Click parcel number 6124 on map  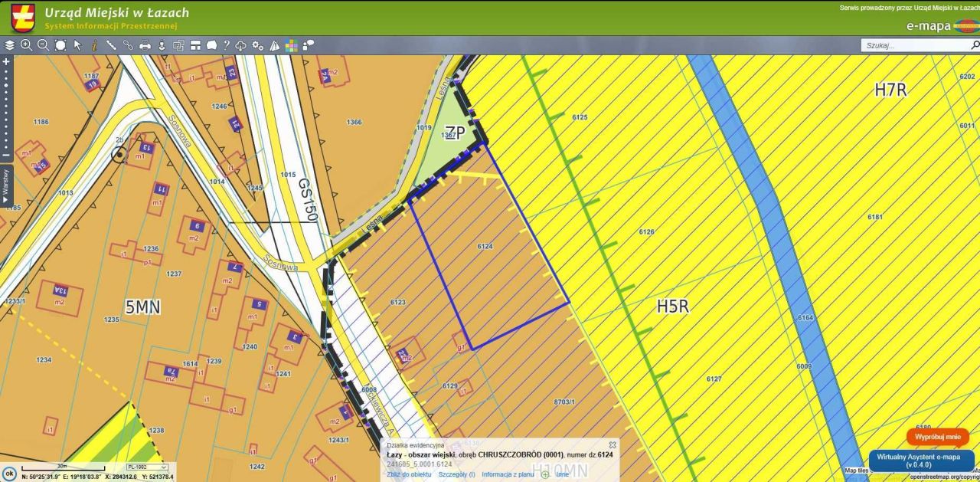pos(485,247)
